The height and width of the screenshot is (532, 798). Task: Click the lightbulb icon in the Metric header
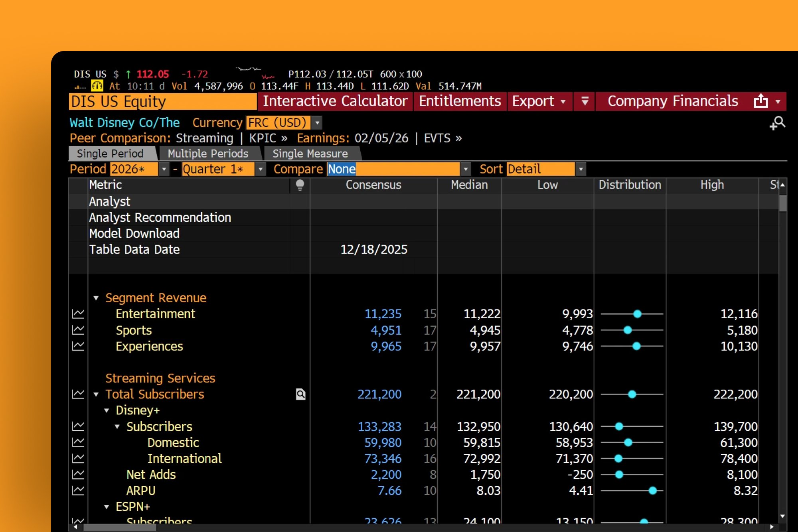(x=299, y=185)
